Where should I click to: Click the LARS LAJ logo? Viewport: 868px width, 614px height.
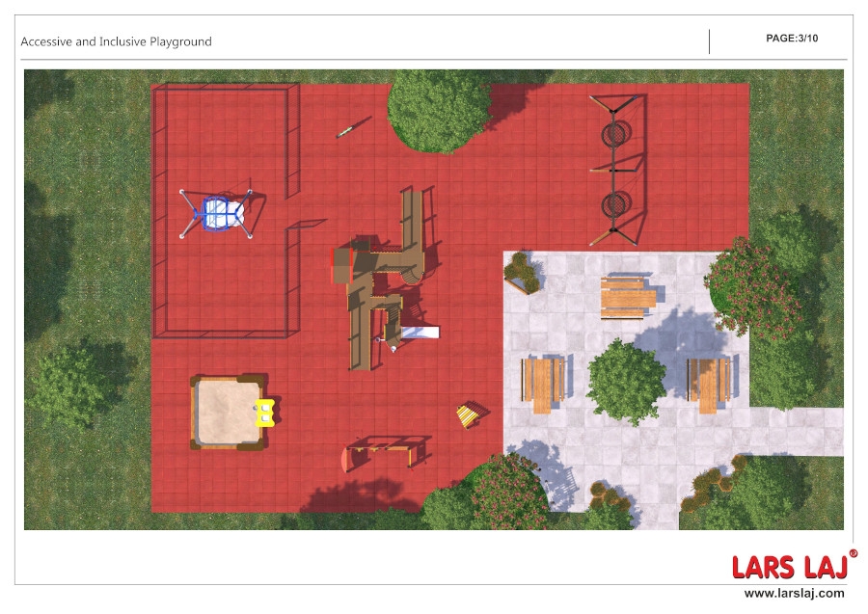click(789, 566)
